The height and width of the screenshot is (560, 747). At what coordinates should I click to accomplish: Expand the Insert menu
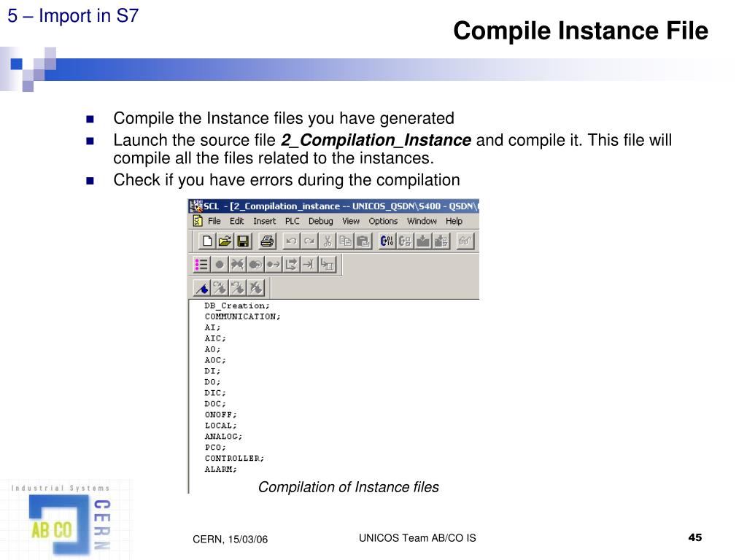[264, 221]
